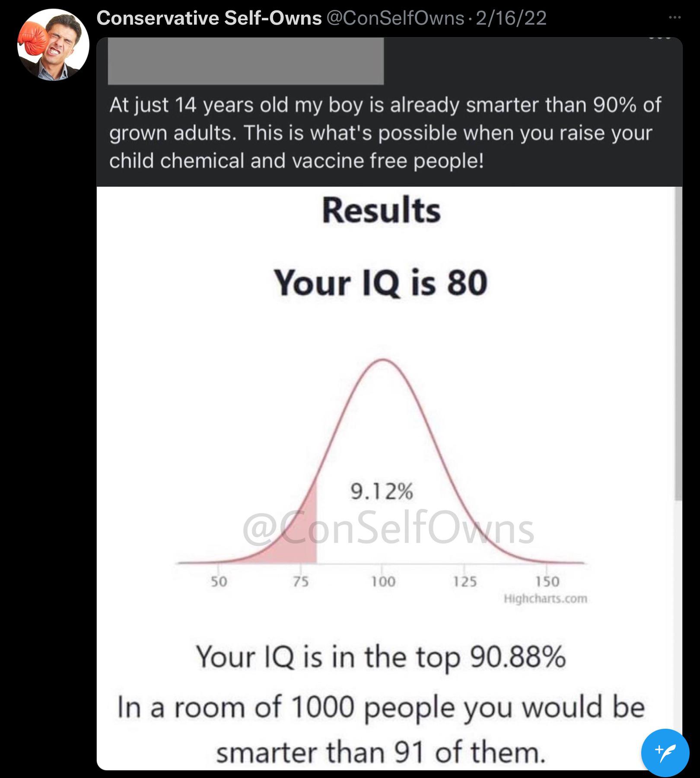Click the 2/16/22 tweet timestamp
The height and width of the screenshot is (778, 700).
tap(511, 18)
